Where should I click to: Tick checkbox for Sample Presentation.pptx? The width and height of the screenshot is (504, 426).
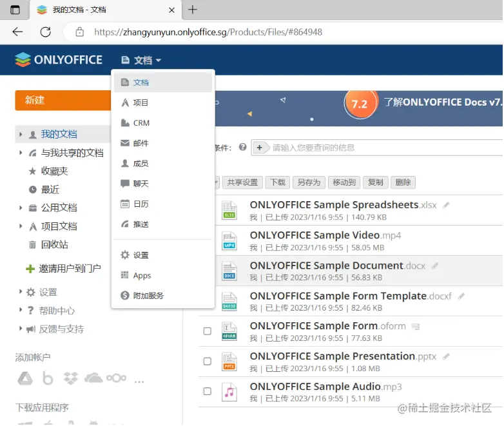tap(208, 362)
